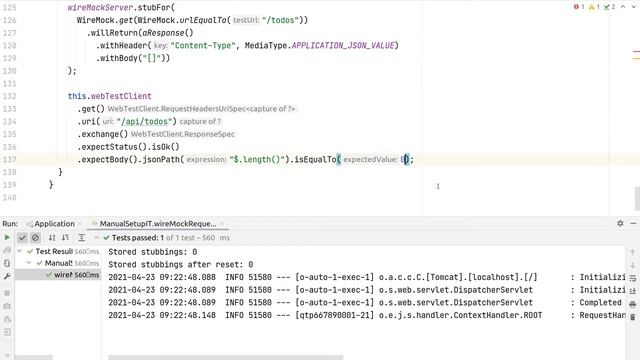
Task: Click the exit icon in run sidebar
Action: [7, 332]
